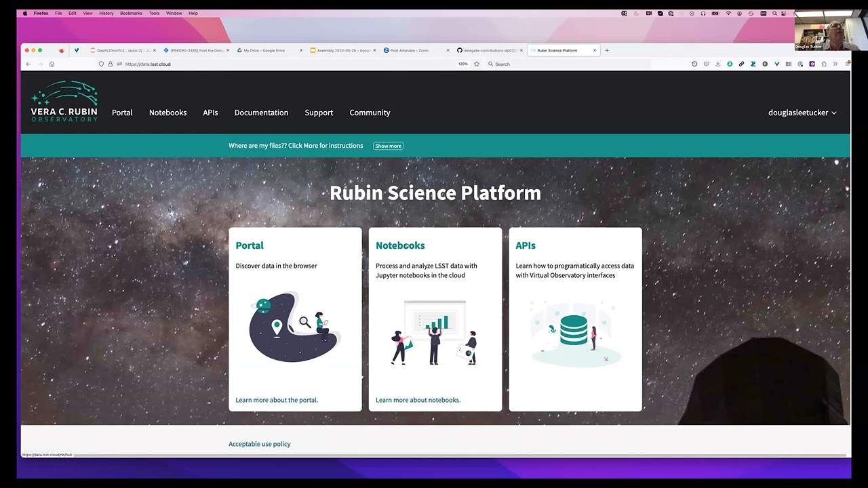Open the APIs navigation item
The image size is (868, 488).
pos(210,113)
